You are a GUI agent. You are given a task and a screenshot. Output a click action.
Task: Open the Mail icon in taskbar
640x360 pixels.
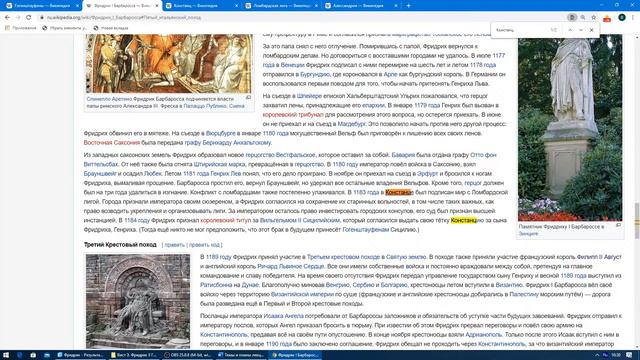[x=47, y=355]
